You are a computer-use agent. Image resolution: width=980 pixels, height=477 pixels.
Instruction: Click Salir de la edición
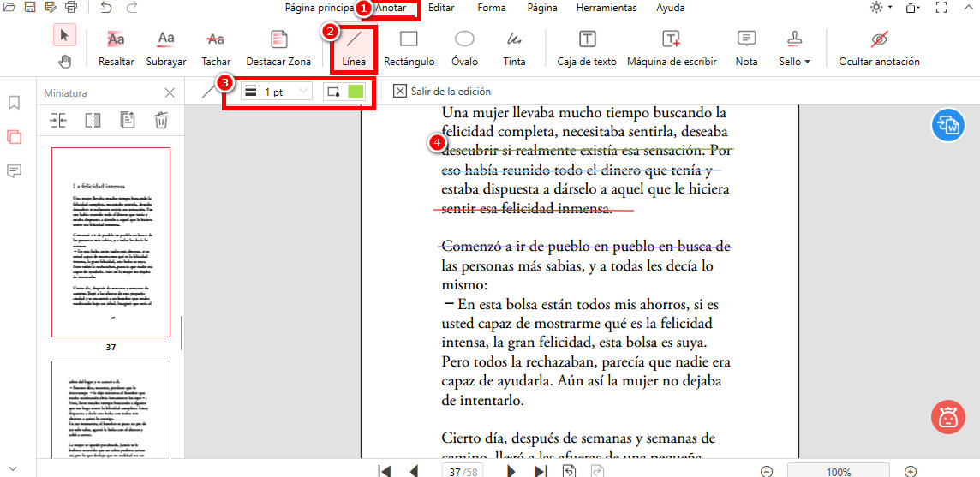(x=443, y=92)
